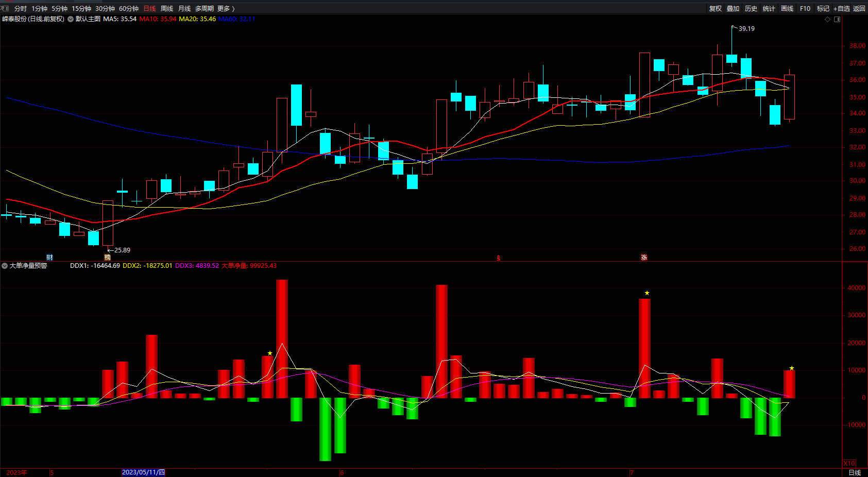
Task: Click the 25.89 low price label
Action: 122,250
